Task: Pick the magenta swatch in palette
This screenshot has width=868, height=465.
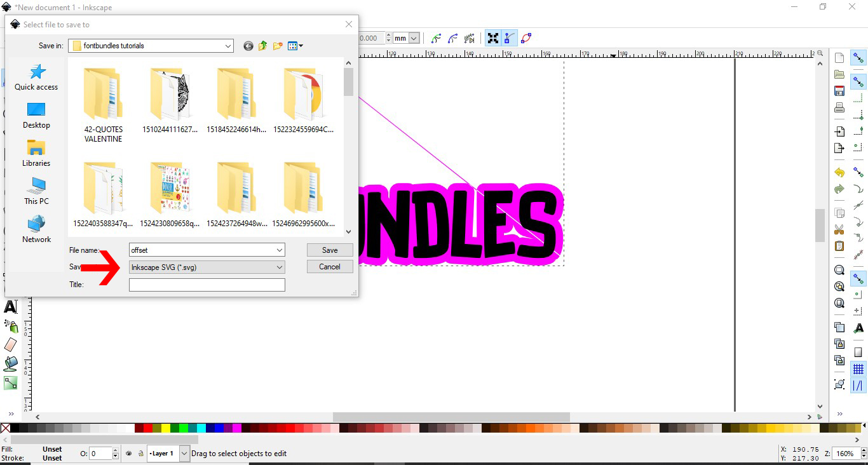Action: click(236, 428)
